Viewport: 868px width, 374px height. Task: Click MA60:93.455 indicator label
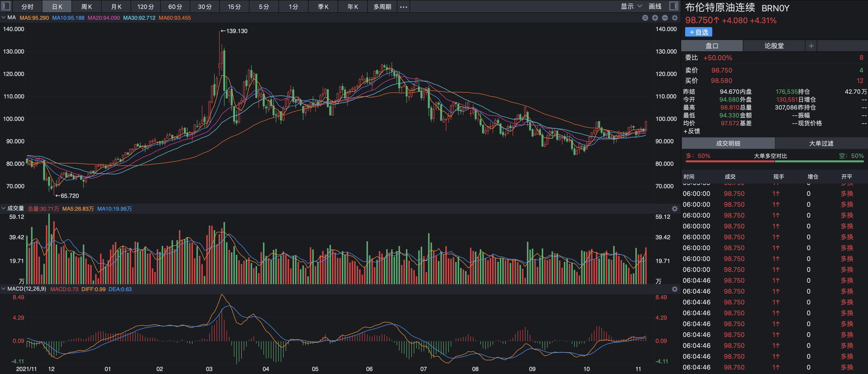(174, 18)
